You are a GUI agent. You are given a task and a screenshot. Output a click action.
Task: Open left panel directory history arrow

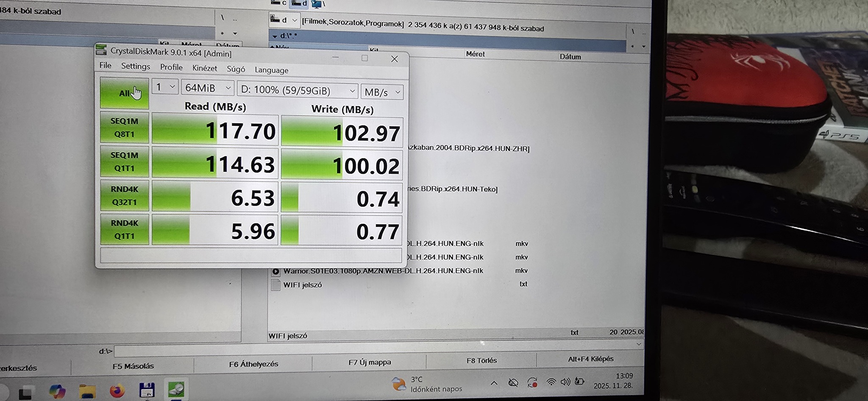tap(235, 33)
